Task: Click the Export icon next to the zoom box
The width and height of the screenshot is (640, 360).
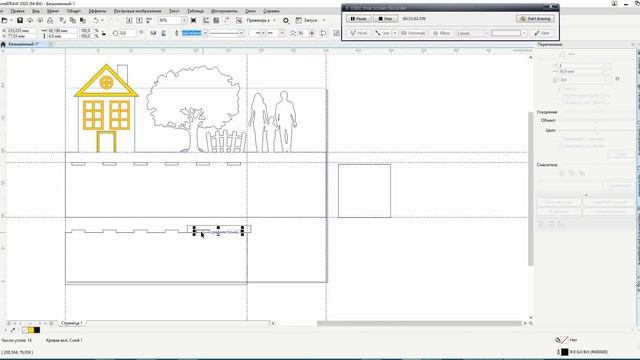Action: (x=139, y=20)
